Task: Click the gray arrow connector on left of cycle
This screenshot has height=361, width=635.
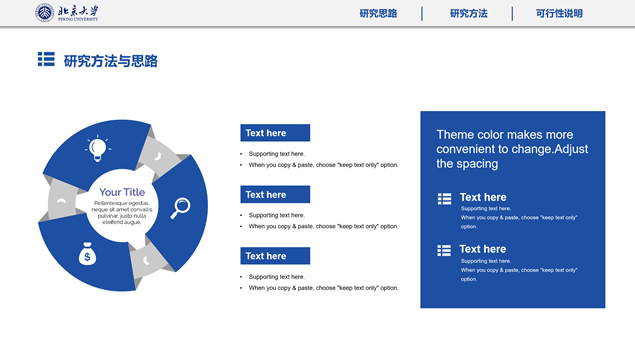Action: point(62,201)
